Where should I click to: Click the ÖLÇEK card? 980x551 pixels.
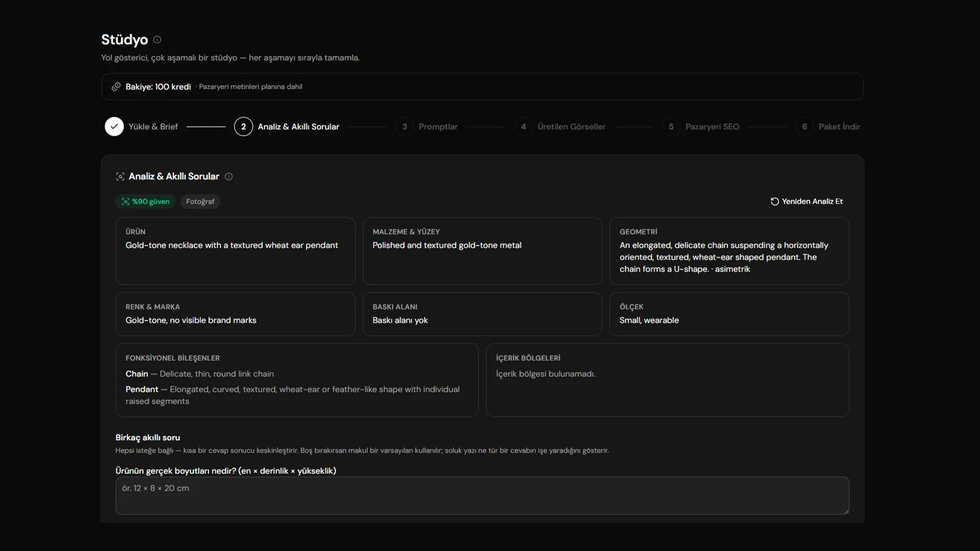(729, 314)
